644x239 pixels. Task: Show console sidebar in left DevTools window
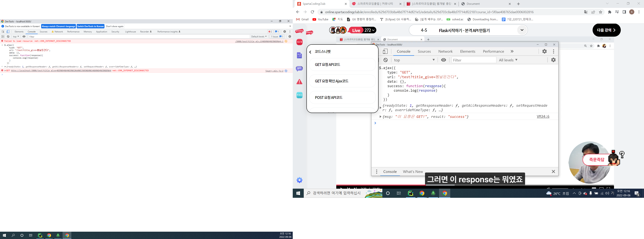[3, 37]
